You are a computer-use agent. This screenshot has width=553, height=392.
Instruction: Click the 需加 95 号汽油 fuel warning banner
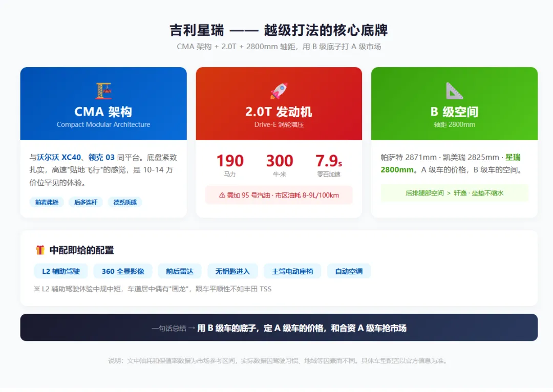click(x=279, y=195)
